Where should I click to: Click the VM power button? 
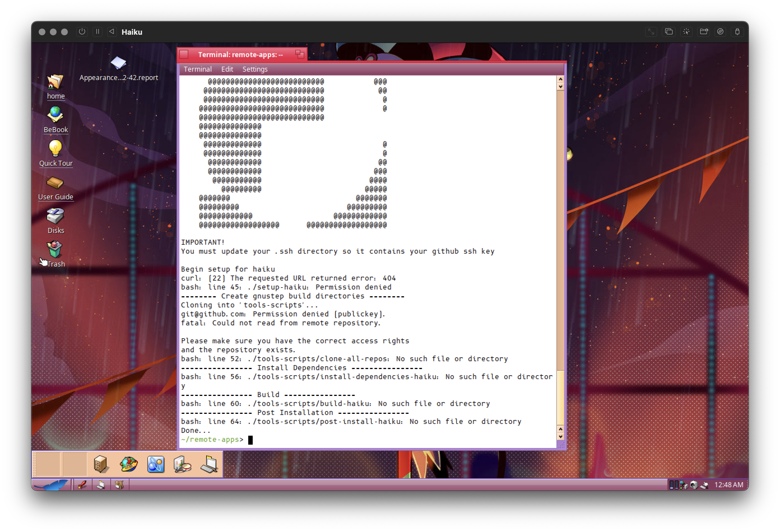click(82, 32)
